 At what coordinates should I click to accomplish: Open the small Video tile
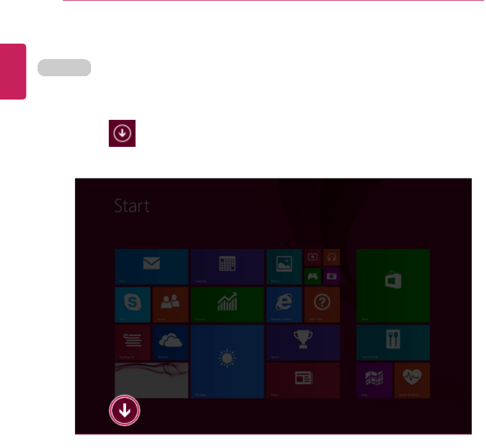[313, 257]
